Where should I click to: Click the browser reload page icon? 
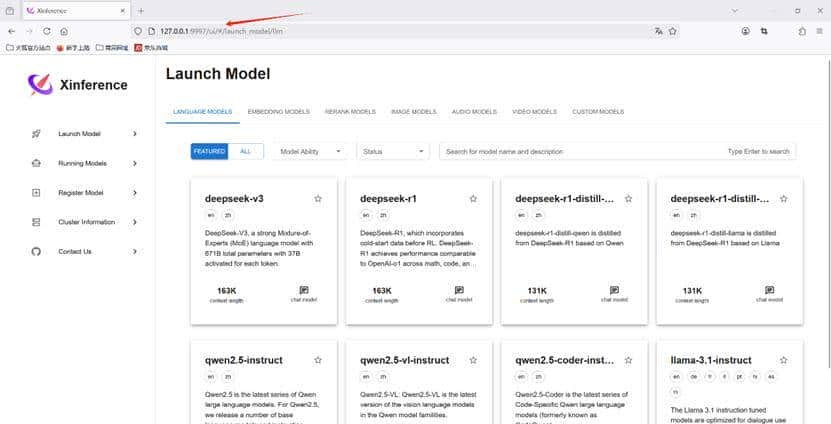[46, 31]
